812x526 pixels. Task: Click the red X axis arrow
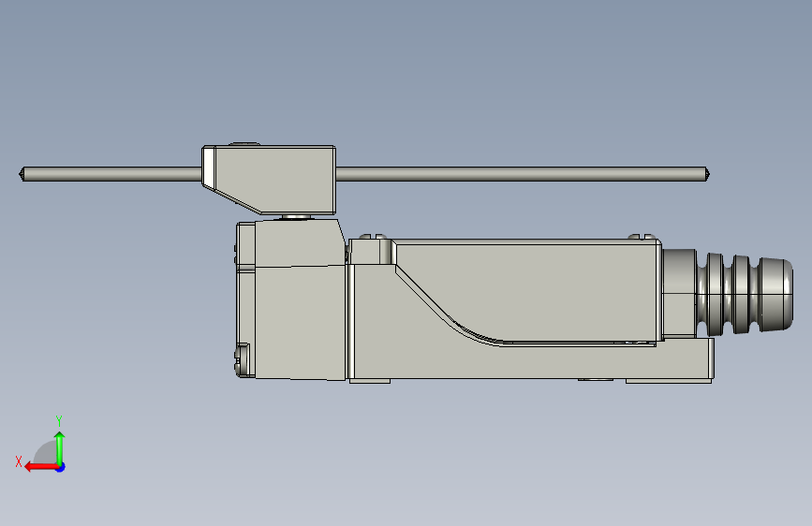(41, 467)
